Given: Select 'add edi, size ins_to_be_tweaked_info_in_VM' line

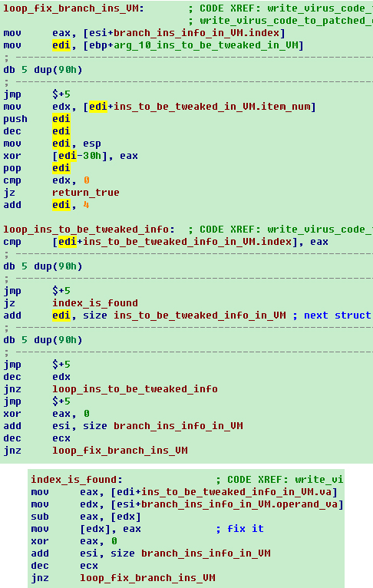Looking at the screenshot, I should pyautogui.click(x=144, y=315).
